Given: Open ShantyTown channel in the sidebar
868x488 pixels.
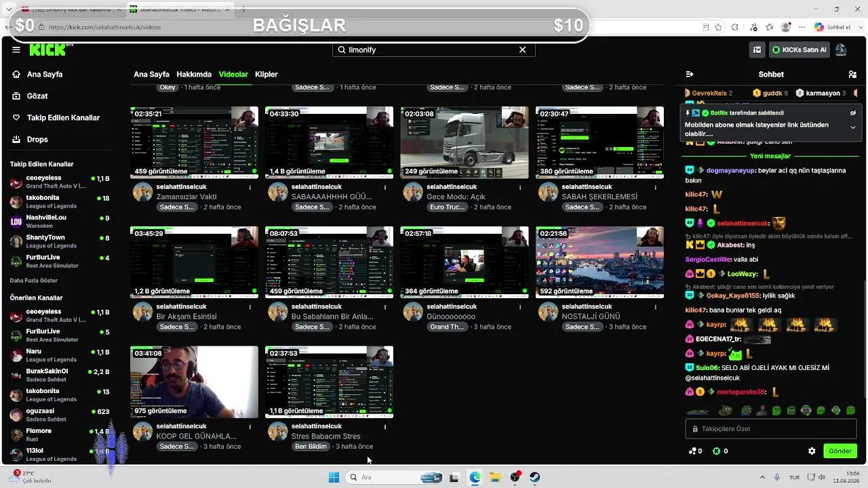Looking at the screenshot, I should pos(60,241).
